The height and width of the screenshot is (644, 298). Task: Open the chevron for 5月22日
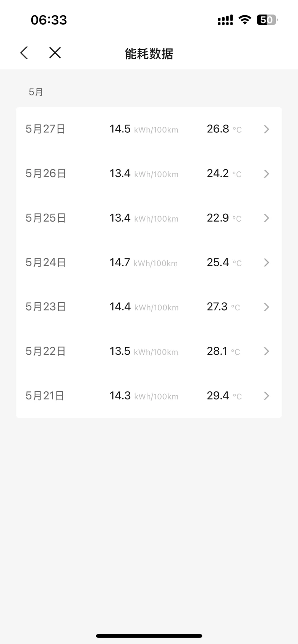coord(267,351)
